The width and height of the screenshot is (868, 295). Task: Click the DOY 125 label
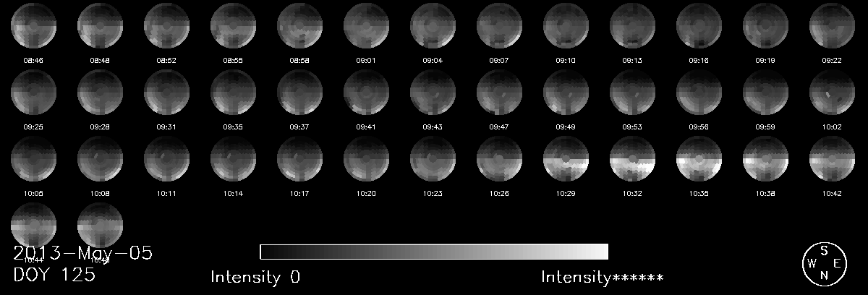54,275
